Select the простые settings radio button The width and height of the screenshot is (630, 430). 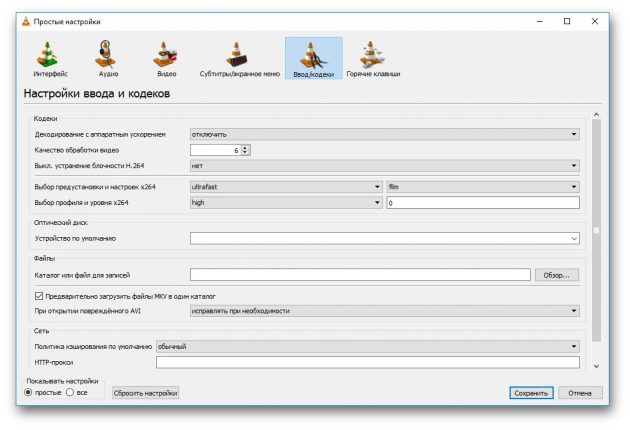point(28,392)
